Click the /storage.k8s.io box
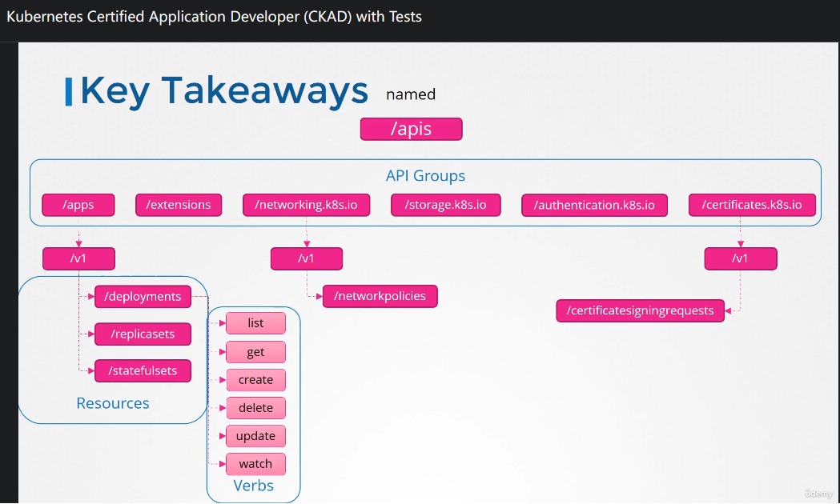The height and width of the screenshot is (504, 840). click(446, 205)
